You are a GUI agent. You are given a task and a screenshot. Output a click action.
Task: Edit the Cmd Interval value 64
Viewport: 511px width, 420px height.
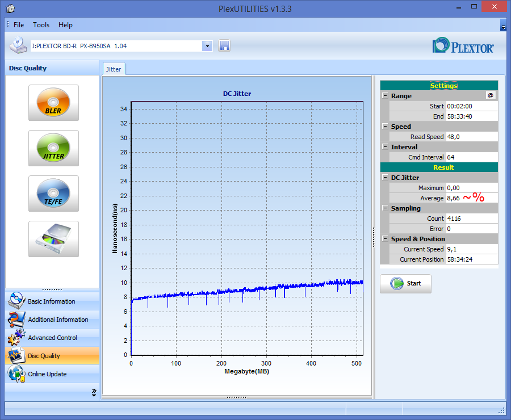pos(472,157)
